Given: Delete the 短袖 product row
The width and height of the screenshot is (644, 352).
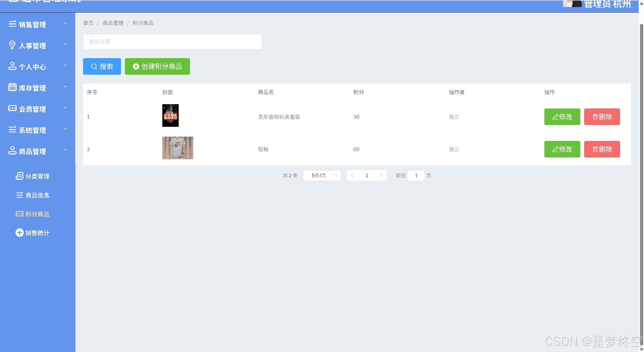Looking at the screenshot, I should click(x=602, y=149).
